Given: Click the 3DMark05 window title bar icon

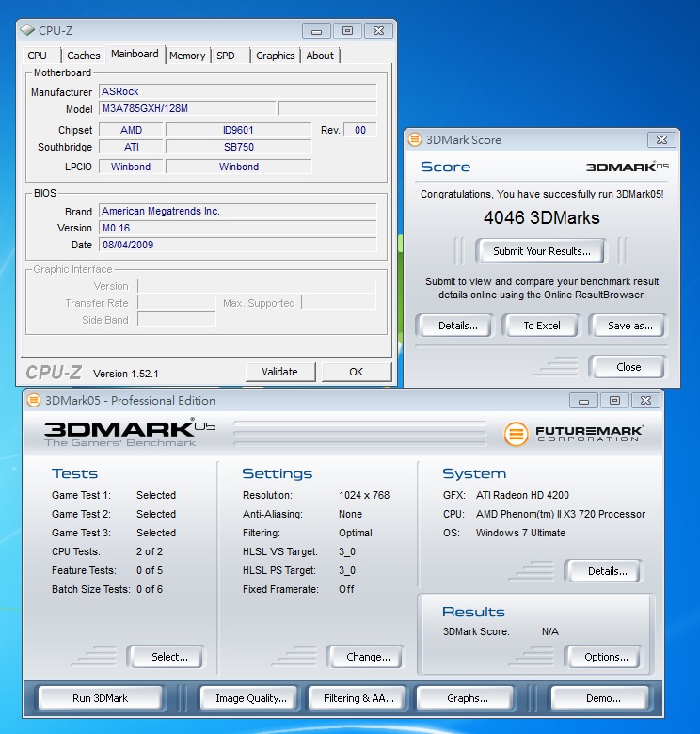Looking at the screenshot, I should click(x=34, y=400).
